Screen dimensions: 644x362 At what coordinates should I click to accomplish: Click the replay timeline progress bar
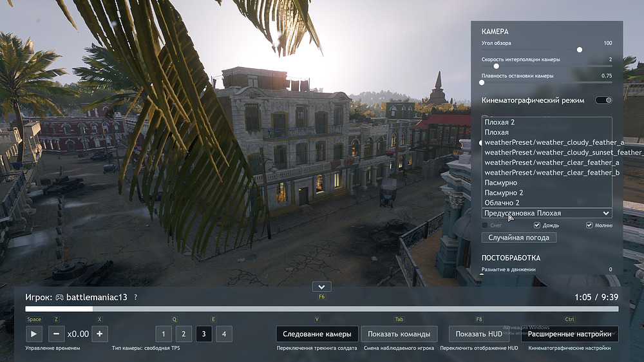321,309
